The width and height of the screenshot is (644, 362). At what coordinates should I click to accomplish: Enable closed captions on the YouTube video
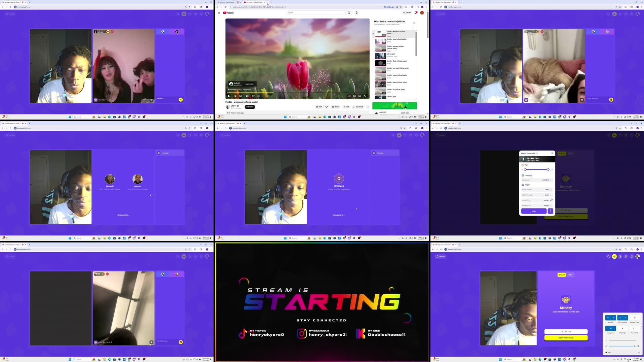pos(349,96)
